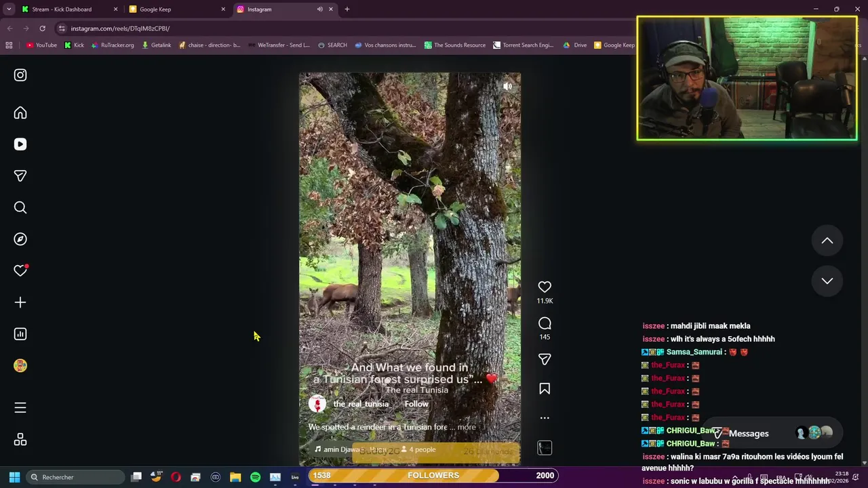This screenshot has height=488, width=868.
Task: Open RuTracker.org bookmark
Action: (x=112, y=45)
